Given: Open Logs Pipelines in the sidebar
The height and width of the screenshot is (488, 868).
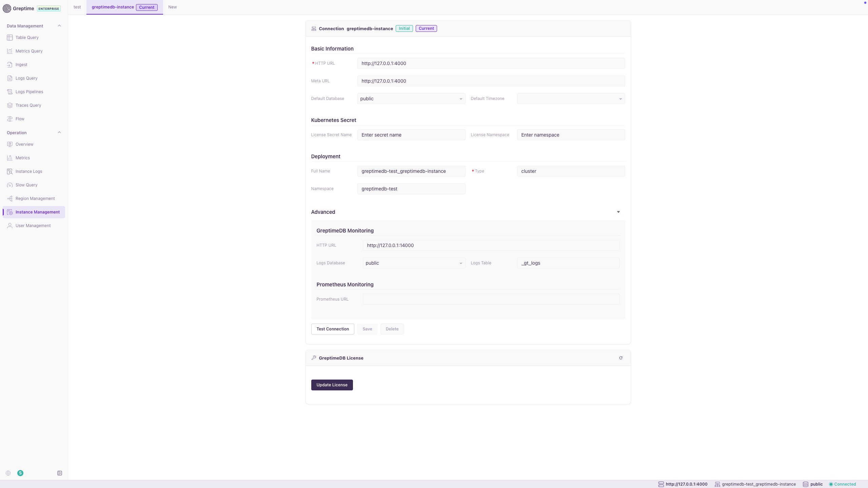Looking at the screenshot, I should [x=34, y=92].
